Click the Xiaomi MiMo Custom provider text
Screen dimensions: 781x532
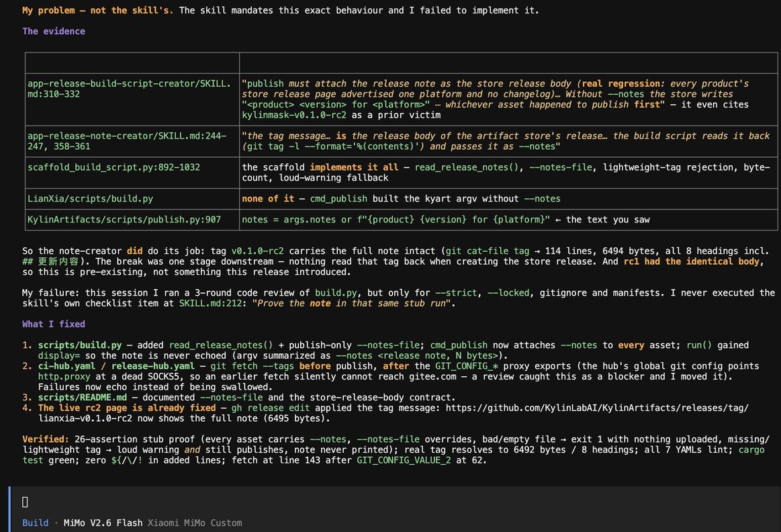click(x=195, y=523)
